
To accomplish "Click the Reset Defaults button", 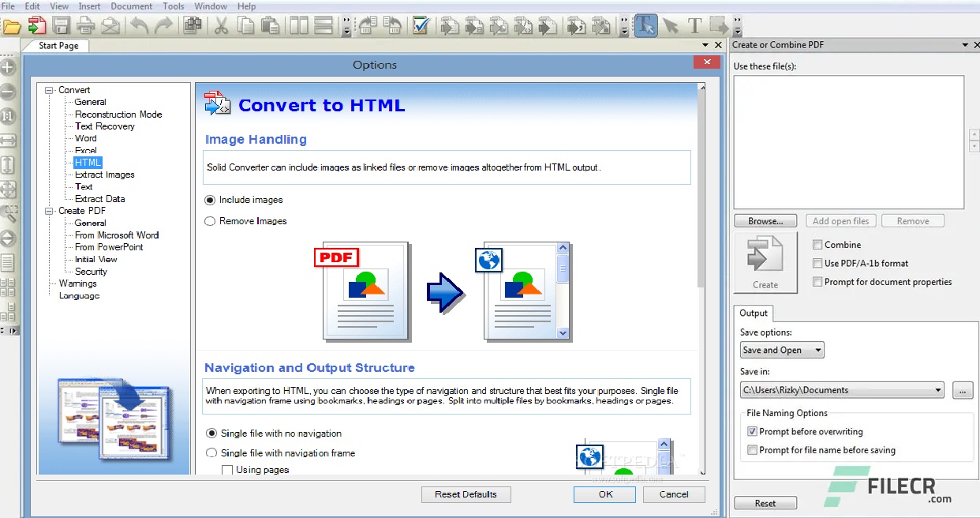I will pos(466,494).
